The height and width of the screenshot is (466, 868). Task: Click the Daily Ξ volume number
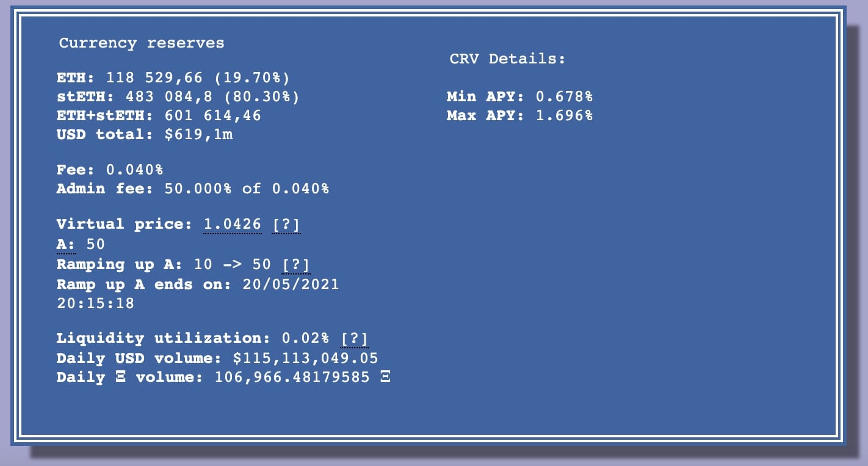pos(292,378)
